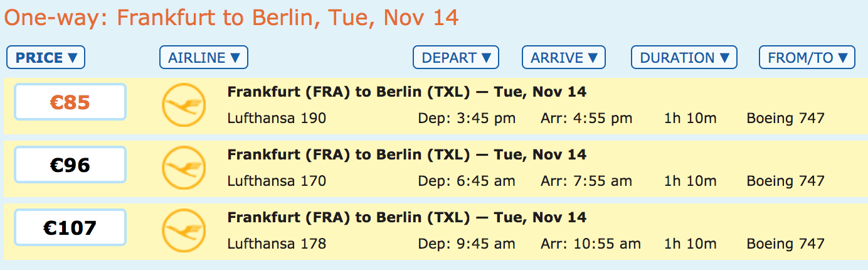Sort flights by DURATION
Screen dimensions: 868x270
684,58
